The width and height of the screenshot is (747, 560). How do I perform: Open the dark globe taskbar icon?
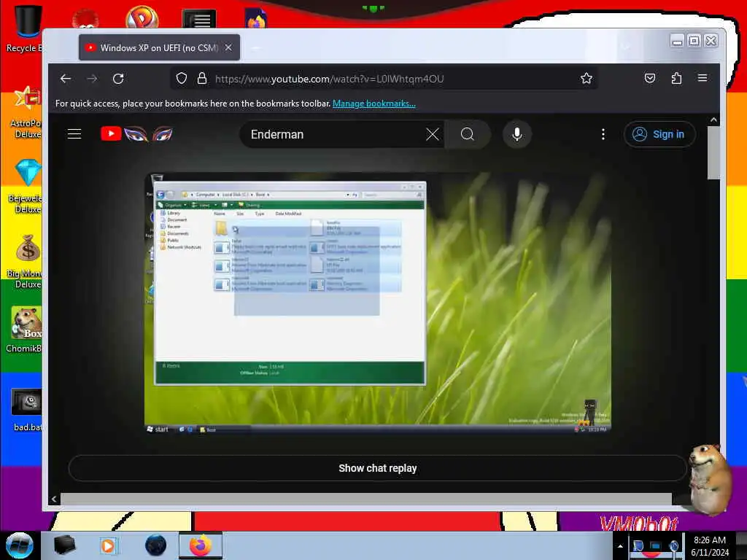click(x=155, y=545)
